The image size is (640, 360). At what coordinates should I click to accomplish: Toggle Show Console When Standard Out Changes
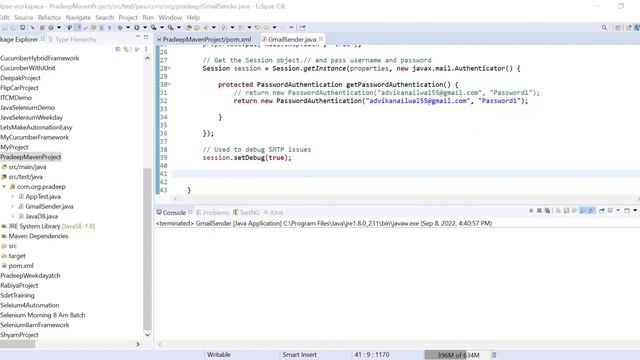pos(583,211)
